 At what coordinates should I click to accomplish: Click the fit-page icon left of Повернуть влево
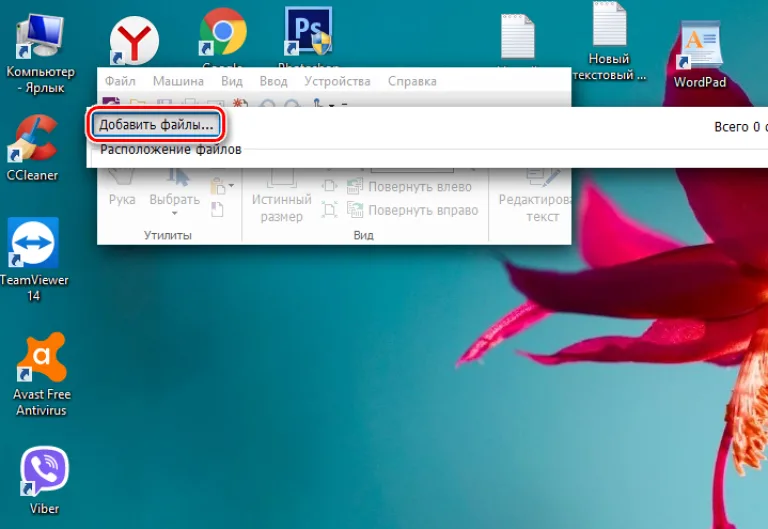coord(330,187)
